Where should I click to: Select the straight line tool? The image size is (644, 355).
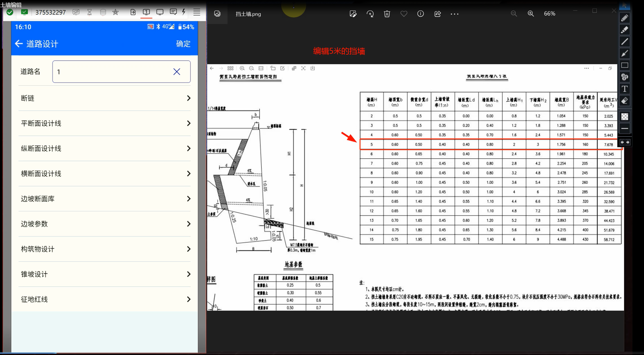[x=625, y=41]
